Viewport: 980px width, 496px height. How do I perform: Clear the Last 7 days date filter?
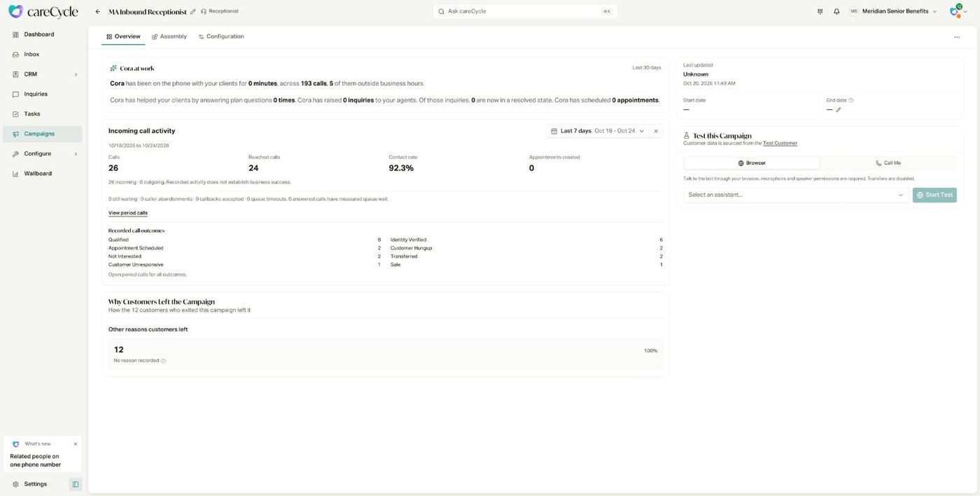click(x=656, y=131)
